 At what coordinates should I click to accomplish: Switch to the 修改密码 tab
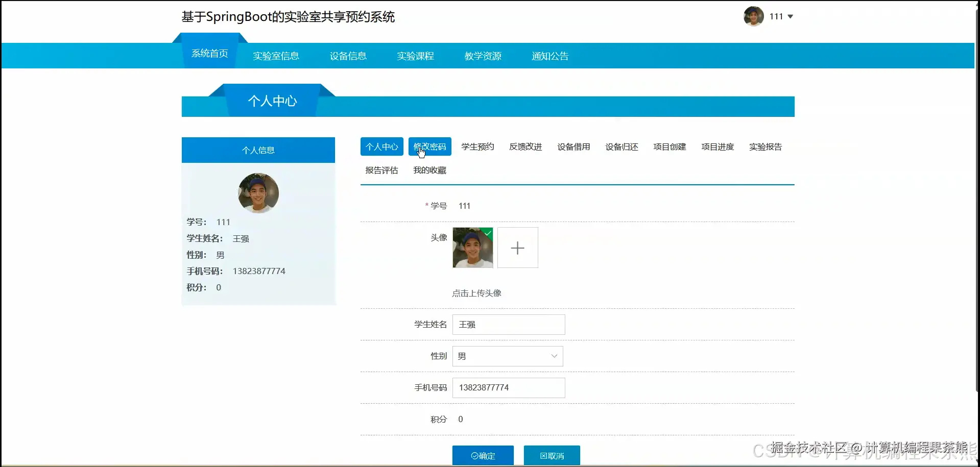coord(429,146)
